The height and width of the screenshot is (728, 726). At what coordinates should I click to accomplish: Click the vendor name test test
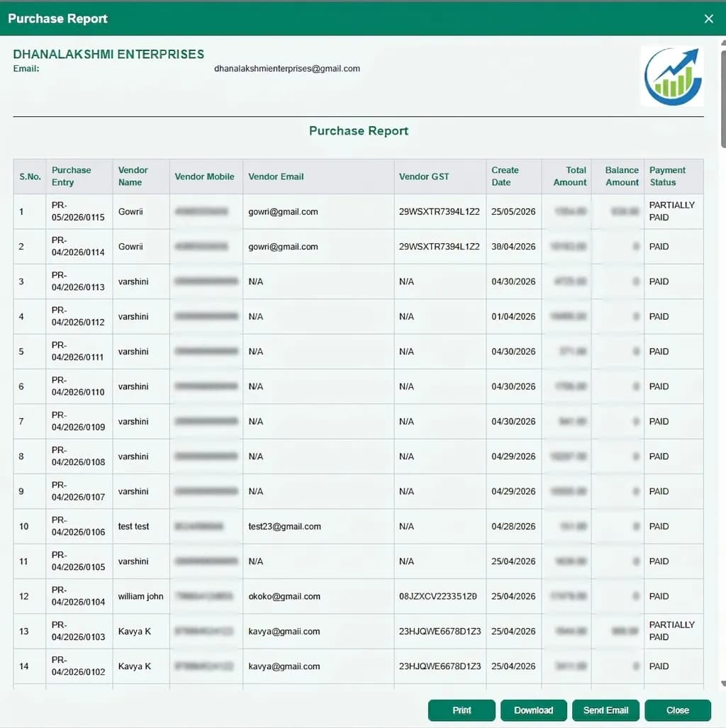(133, 526)
